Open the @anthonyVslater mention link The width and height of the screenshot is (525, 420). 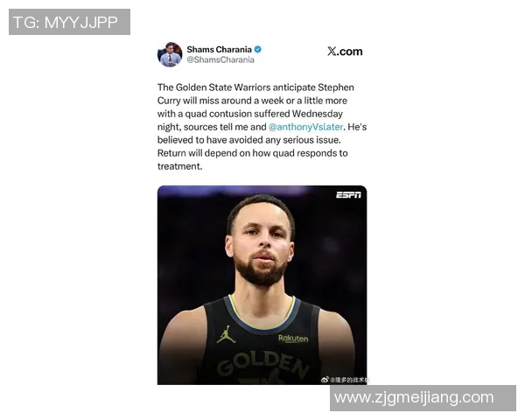click(x=305, y=127)
